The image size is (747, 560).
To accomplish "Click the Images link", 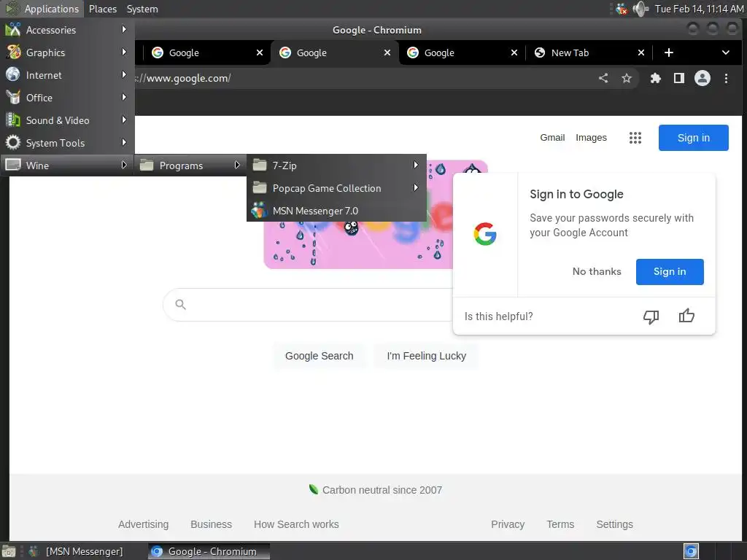I will point(591,138).
